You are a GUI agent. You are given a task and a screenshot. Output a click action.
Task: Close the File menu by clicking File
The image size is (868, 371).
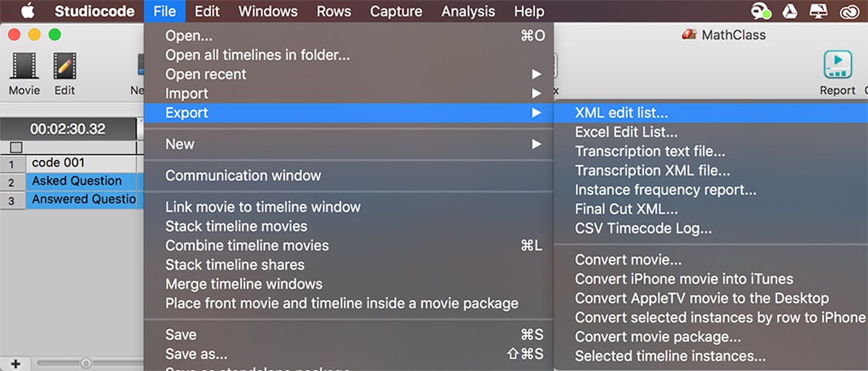(x=165, y=11)
